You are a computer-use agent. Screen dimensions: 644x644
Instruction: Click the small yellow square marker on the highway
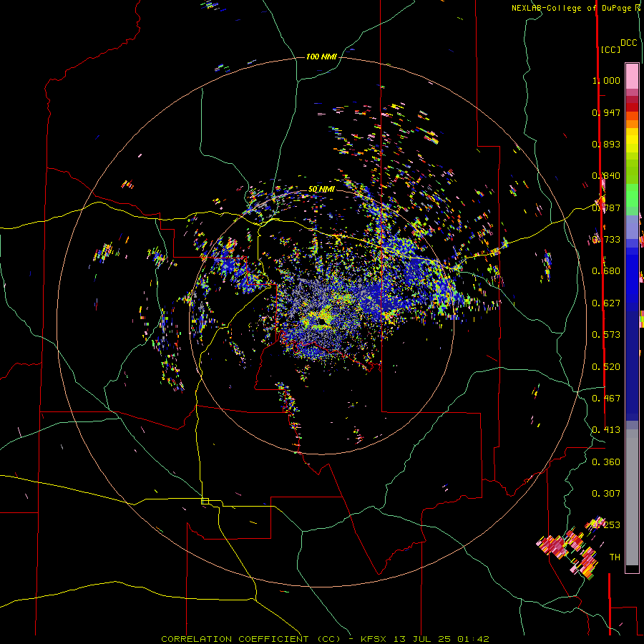tap(205, 501)
